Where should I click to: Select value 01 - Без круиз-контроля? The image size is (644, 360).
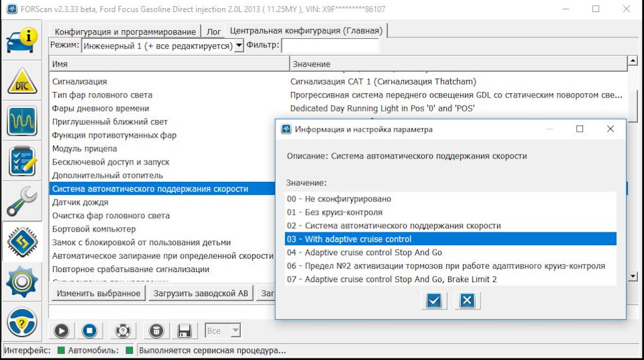[451, 212]
